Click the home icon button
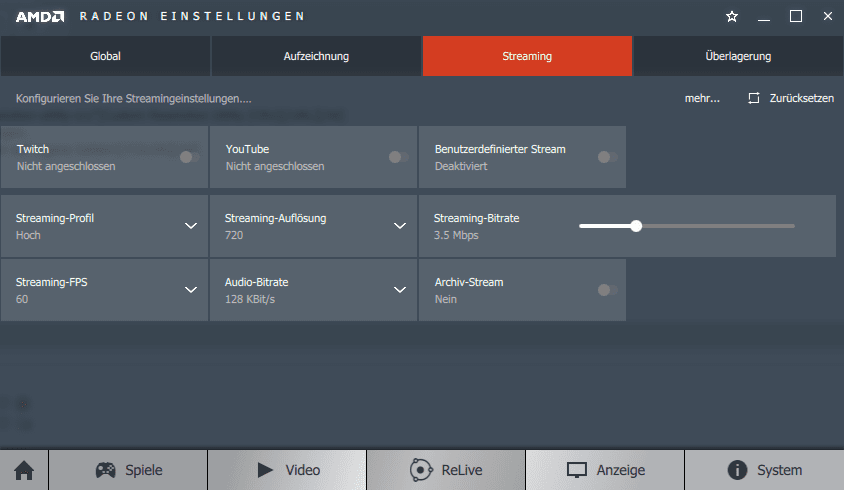This screenshot has height=490, width=844. (x=24, y=470)
